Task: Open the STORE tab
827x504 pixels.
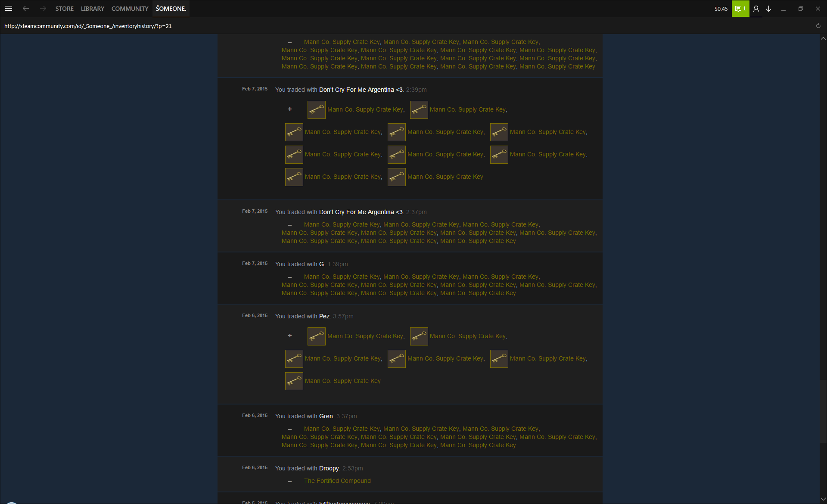Action: tap(64, 9)
